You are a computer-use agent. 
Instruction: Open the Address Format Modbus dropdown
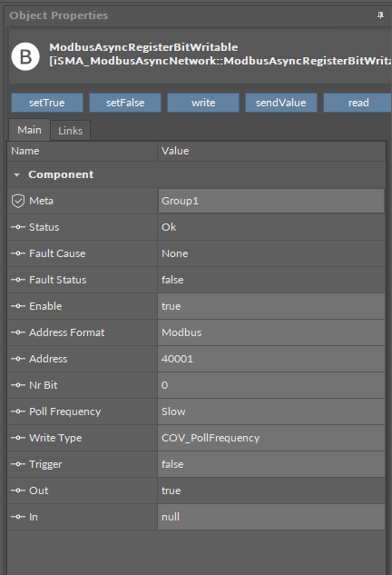[x=271, y=332]
